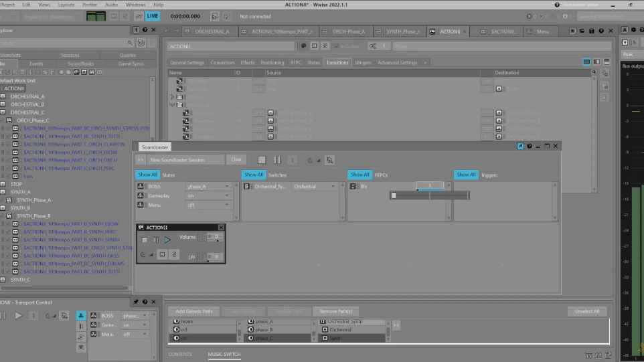Image resolution: width=644 pixels, height=362 pixels.
Task: Toggle Show All for Switches
Action: click(x=254, y=175)
